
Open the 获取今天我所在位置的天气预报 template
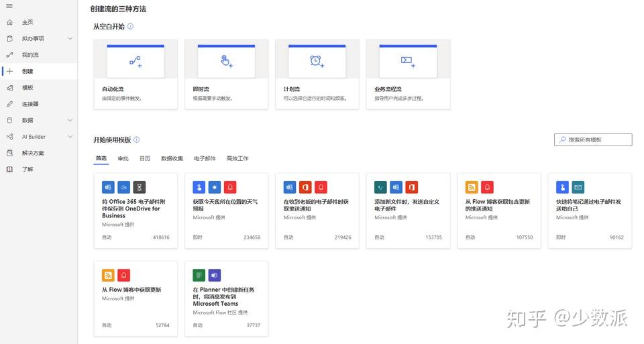click(226, 211)
